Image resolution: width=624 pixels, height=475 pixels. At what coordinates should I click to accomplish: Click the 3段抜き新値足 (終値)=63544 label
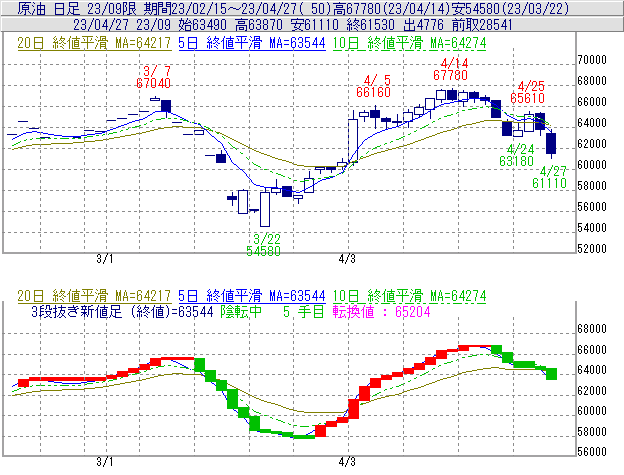[122, 311]
